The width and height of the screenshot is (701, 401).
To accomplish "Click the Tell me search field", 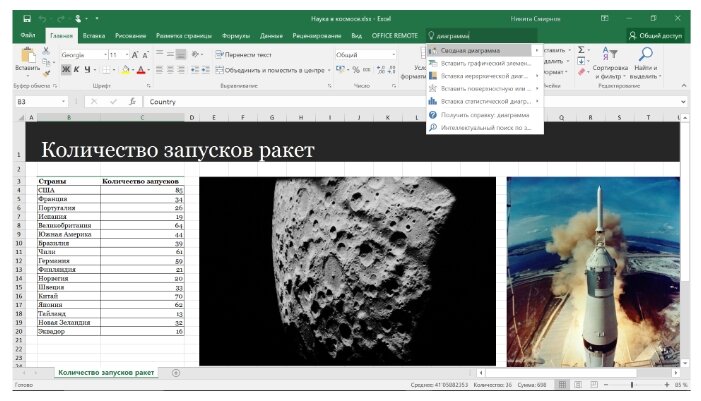I will (x=481, y=36).
